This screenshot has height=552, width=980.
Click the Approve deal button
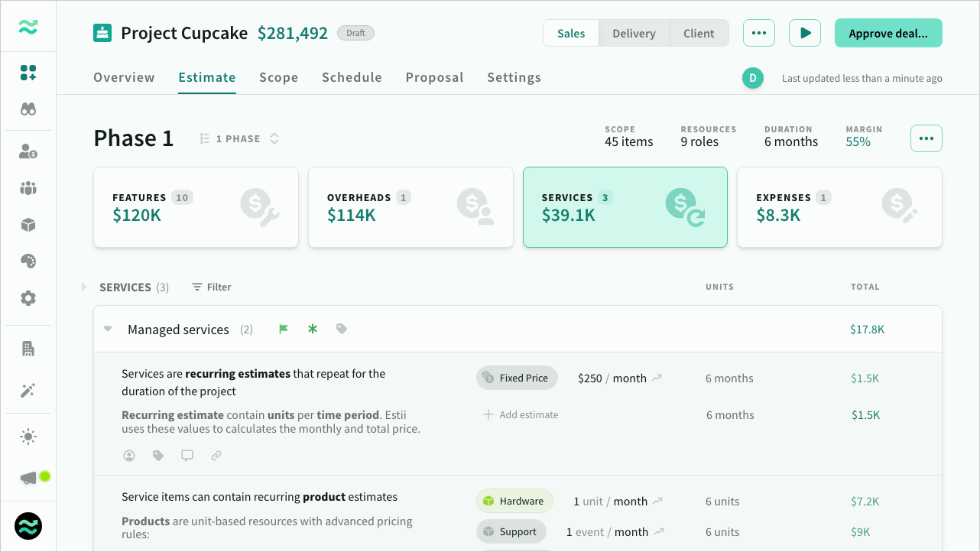(x=888, y=34)
